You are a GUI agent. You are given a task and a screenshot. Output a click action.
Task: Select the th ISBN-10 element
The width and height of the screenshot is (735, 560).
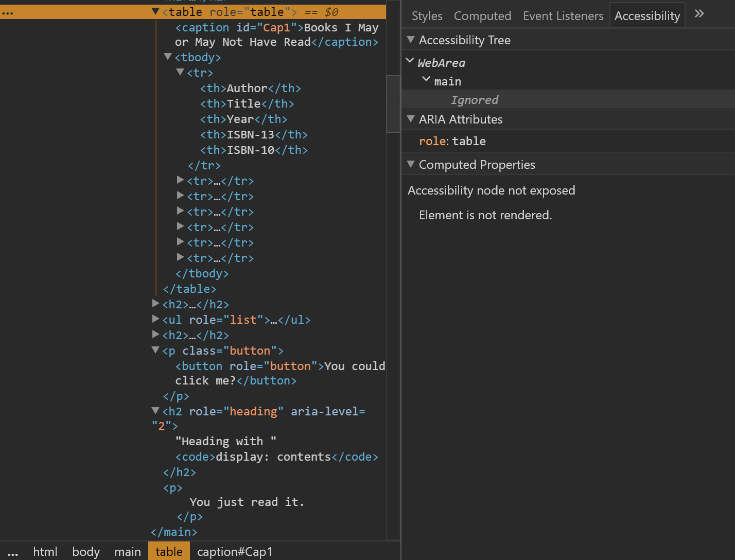pyautogui.click(x=254, y=150)
